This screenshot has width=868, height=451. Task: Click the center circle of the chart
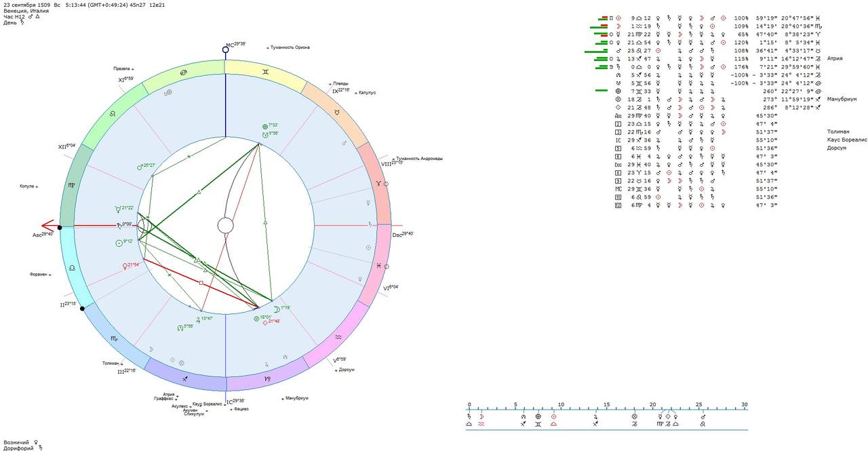225,225
